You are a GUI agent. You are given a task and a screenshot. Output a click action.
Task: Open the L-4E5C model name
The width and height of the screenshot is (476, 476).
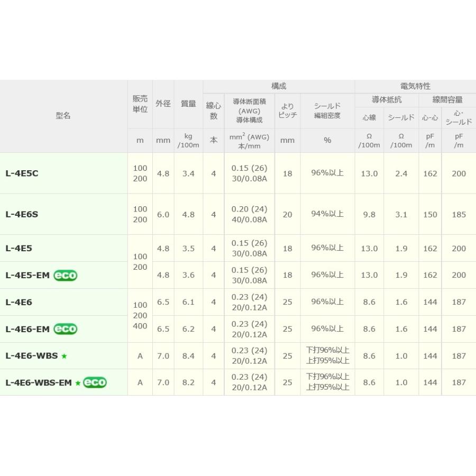coord(22,173)
